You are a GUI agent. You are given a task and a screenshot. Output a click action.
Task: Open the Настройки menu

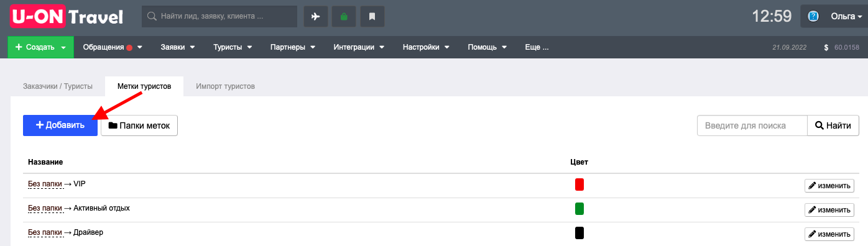pyautogui.click(x=427, y=47)
